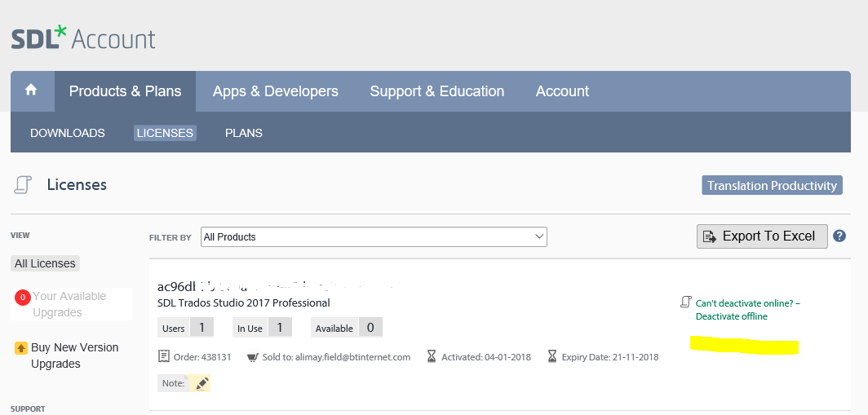Screen dimensions: 868x415
Task: Click the orange upgrade arrow icon
Action: [x=21, y=348]
